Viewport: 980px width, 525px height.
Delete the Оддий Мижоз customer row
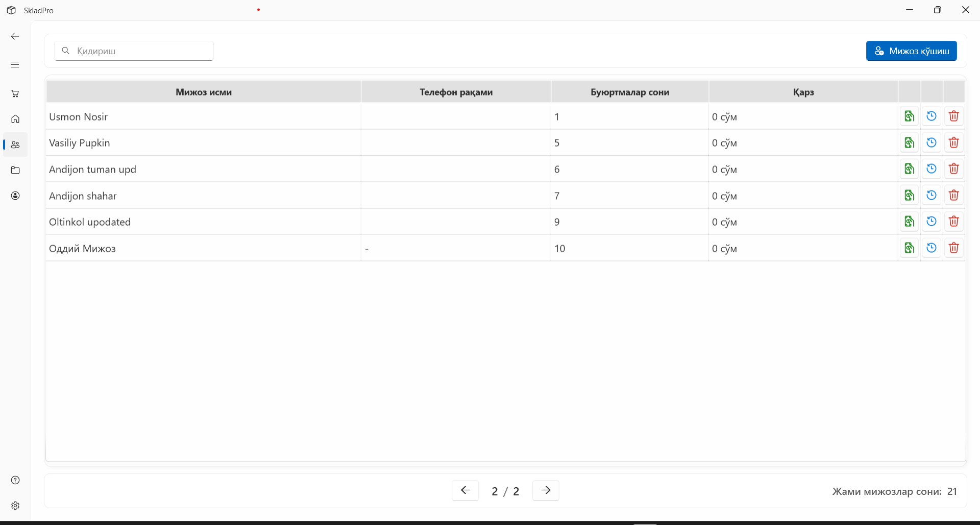click(x=953, y=248)
